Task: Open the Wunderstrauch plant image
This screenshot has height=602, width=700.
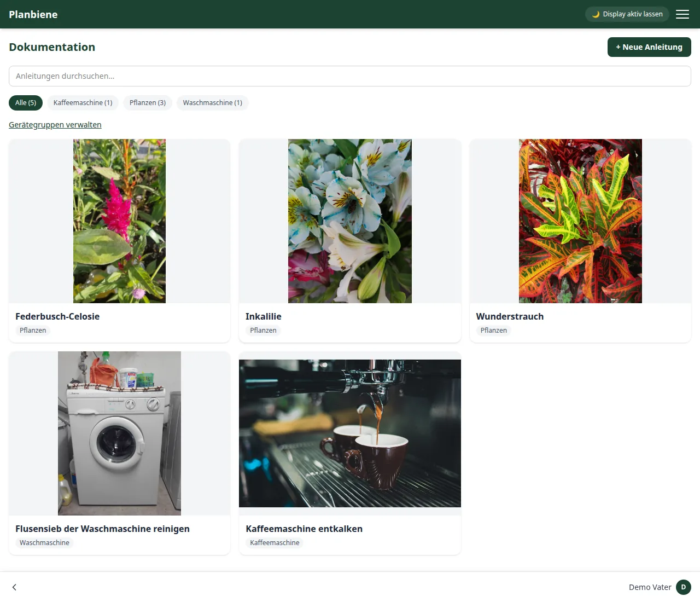Action: point(580,221)
